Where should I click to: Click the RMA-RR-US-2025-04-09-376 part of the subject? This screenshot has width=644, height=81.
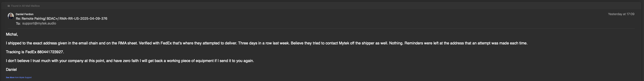pyautogui.click(x=83, y=19)
